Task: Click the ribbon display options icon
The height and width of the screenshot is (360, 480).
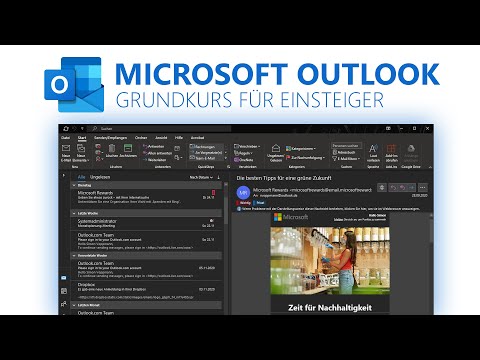Action: [x=388, y=128]
